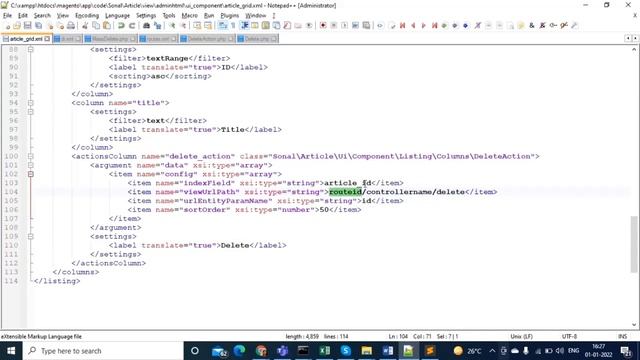Click the scrollbar down arrow in the editor
The image size is (640, 360).
click(x=633, y=325)
